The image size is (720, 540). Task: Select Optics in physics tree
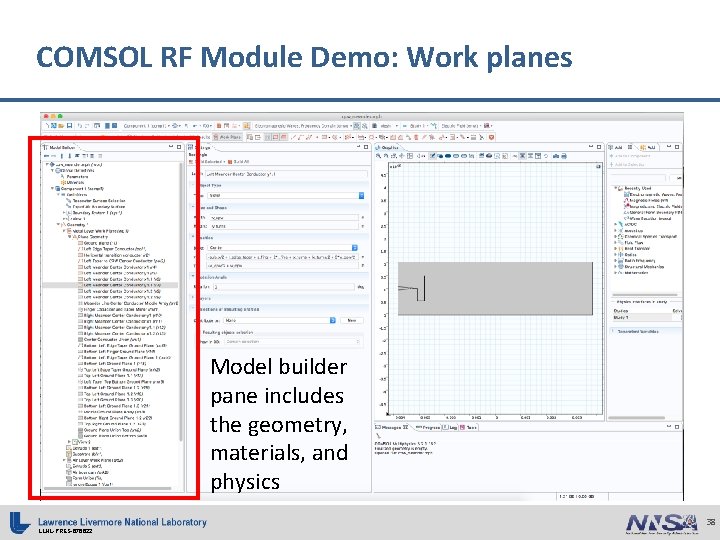pos(627,254)
